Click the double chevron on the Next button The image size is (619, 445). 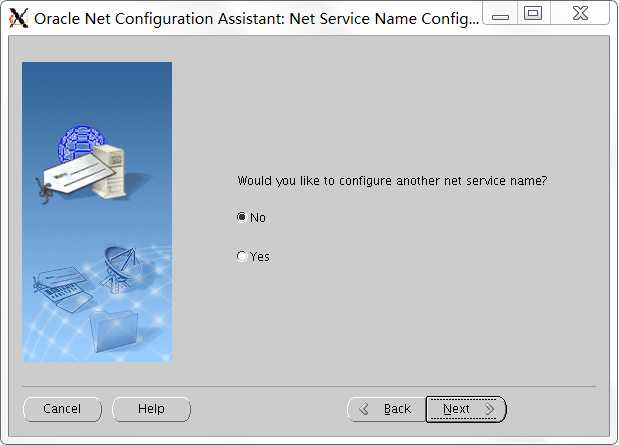[x=490, y=409]
